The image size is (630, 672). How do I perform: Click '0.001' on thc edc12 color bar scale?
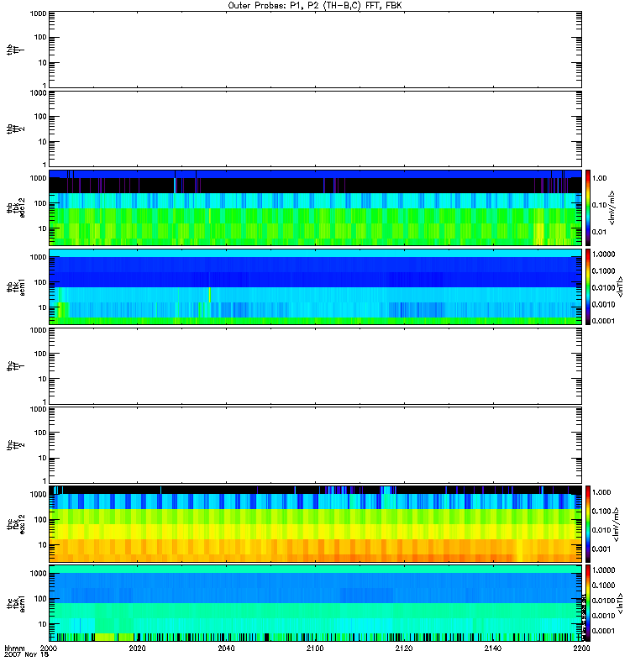[601, 549]
